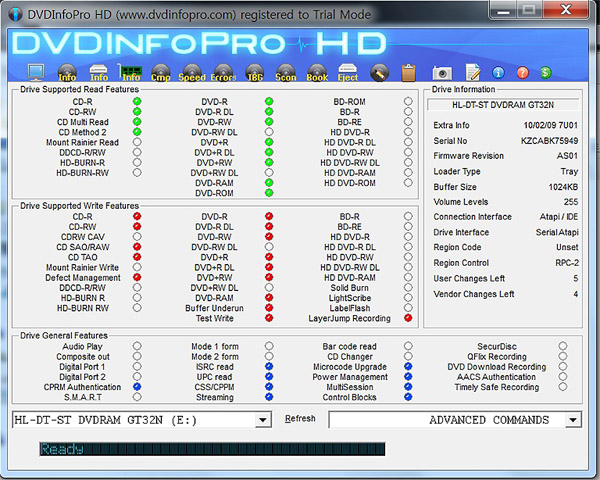Click the Region Code label

(x=457, y=247)
